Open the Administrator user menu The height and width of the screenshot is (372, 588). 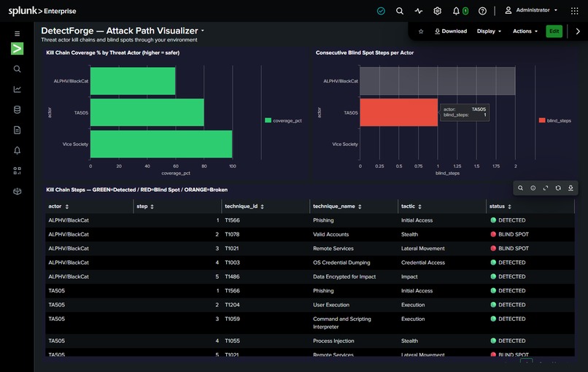[x=531, y=10]
